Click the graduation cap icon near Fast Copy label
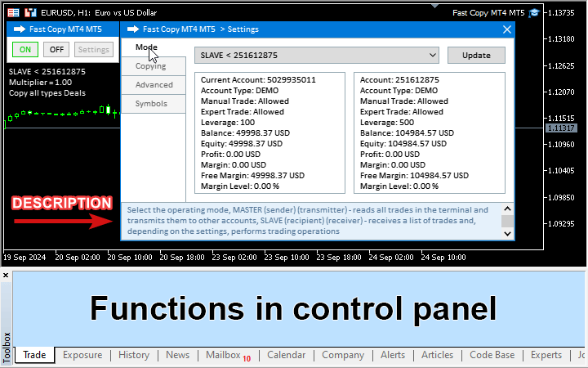Viewport: 588px width, 368px height. click(534, 13)
